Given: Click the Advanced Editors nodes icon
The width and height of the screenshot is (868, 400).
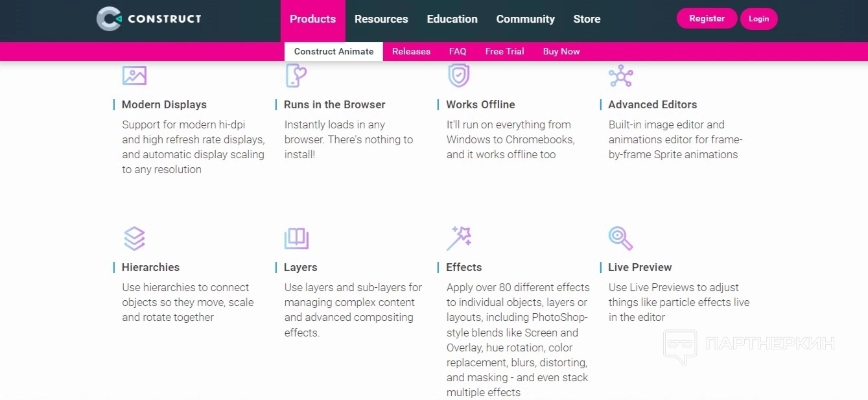Looking at the screenshot, I should [620, 76].
